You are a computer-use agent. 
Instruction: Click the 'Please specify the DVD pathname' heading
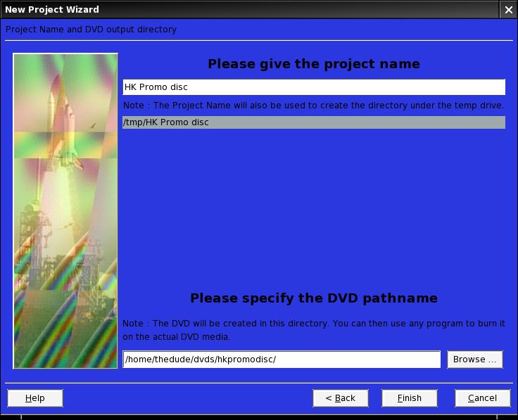pos(314,298)
